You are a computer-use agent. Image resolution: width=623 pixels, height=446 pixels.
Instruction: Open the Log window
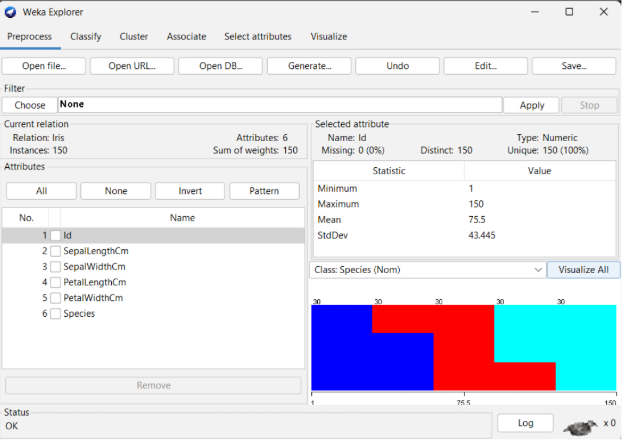[x=525, y=423]
